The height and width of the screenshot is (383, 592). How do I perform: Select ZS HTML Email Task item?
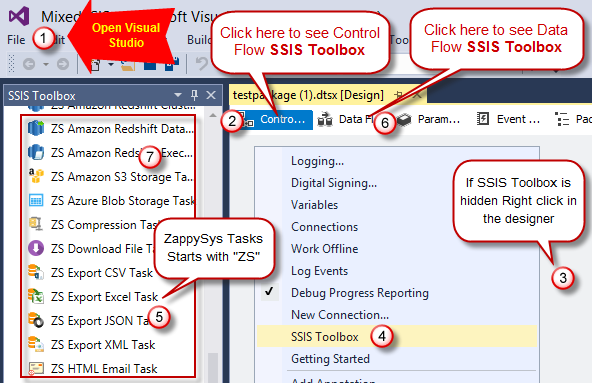(93, 368)
